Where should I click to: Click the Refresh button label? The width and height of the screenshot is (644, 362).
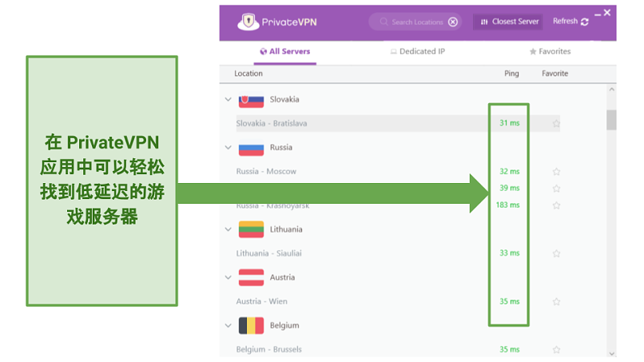click(x=565, y=21)
